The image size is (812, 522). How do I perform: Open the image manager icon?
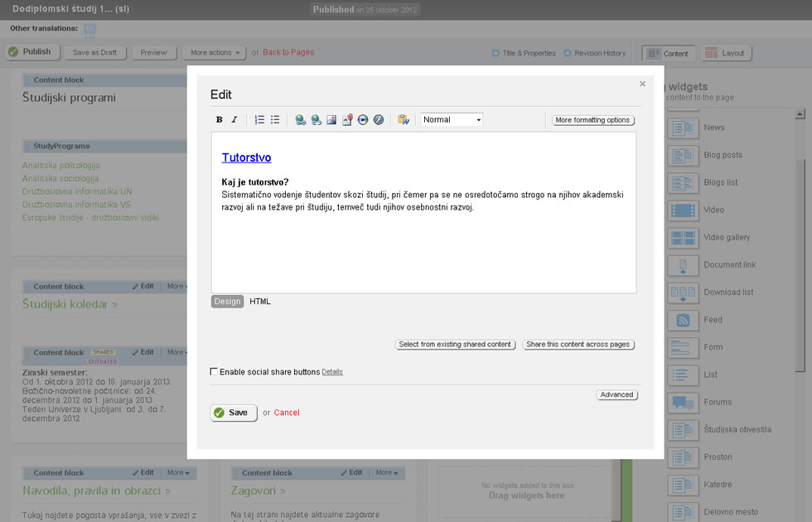point(331,120)
